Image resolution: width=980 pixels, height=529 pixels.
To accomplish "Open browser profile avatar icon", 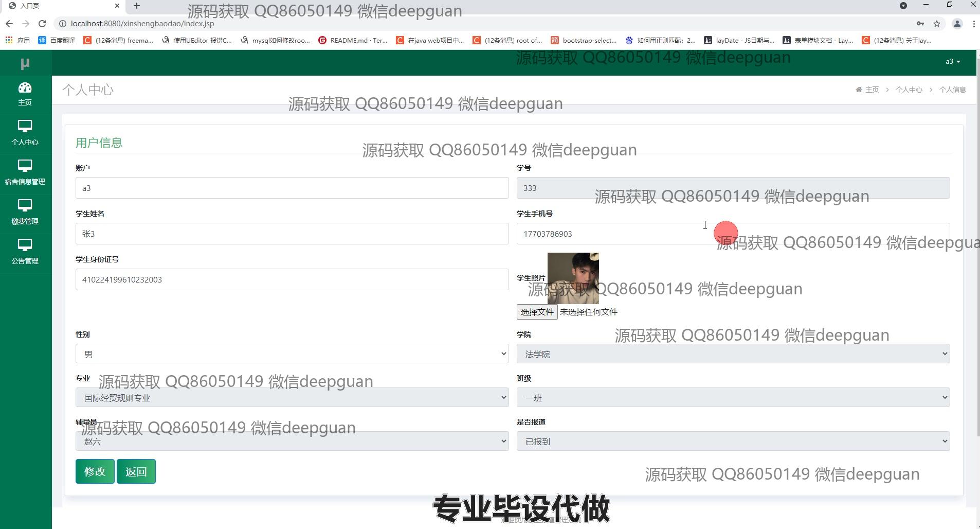I will (957, 24).
